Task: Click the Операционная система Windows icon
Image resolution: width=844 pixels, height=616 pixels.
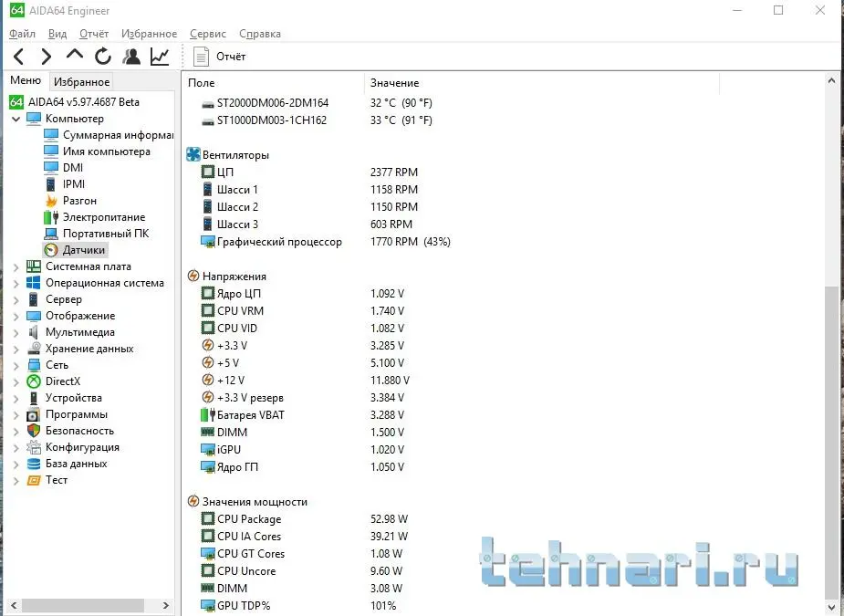Action: click(34, 283)
